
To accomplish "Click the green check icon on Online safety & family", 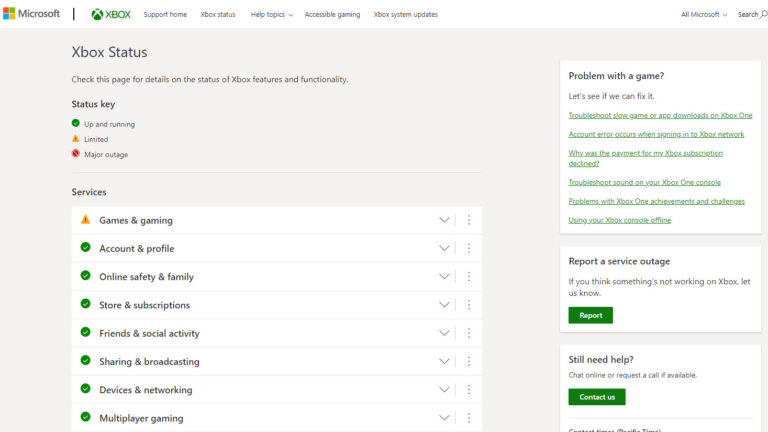I will [x=85, y=275].
